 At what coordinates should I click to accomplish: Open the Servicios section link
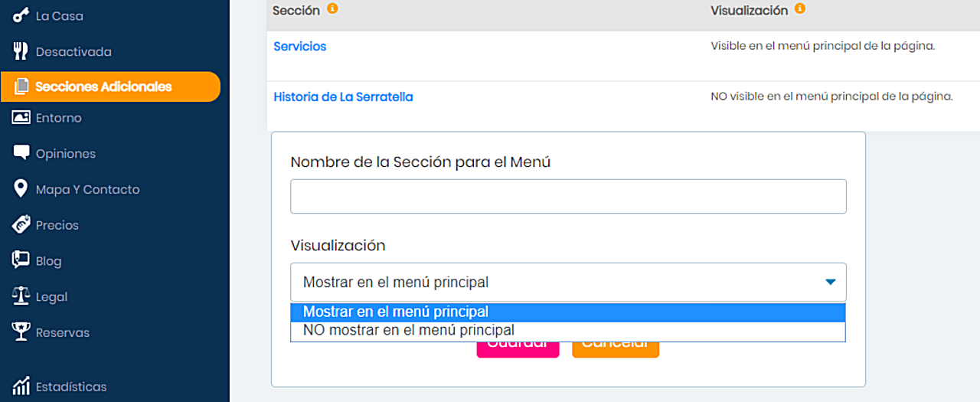click(x=300, y=47)
